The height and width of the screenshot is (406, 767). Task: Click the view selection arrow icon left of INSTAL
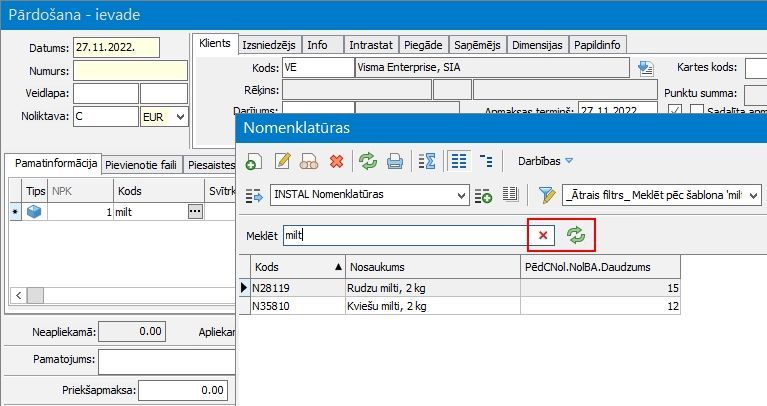point(254,196)
